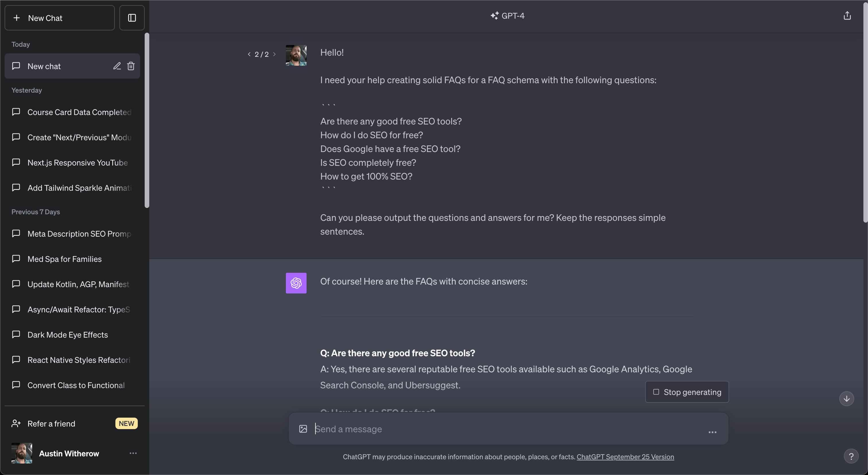Jump to bottom with down arrow button
The width and height of the screenshot is (868, 475).
coord(846,399)
